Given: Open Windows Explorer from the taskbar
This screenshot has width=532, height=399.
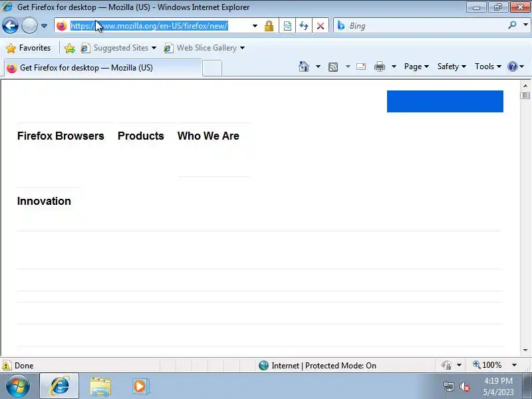Looking at the screenshot, I should click(100, 386).
